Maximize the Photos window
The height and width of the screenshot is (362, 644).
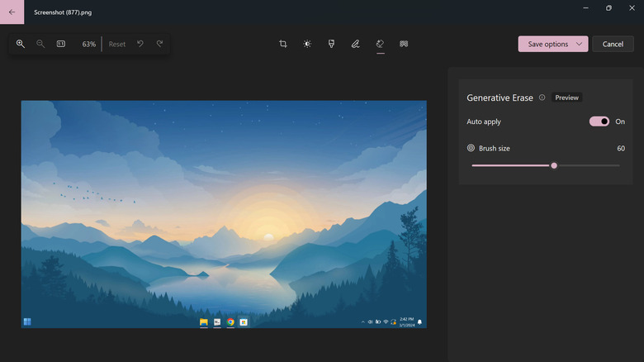pos(608,8)
